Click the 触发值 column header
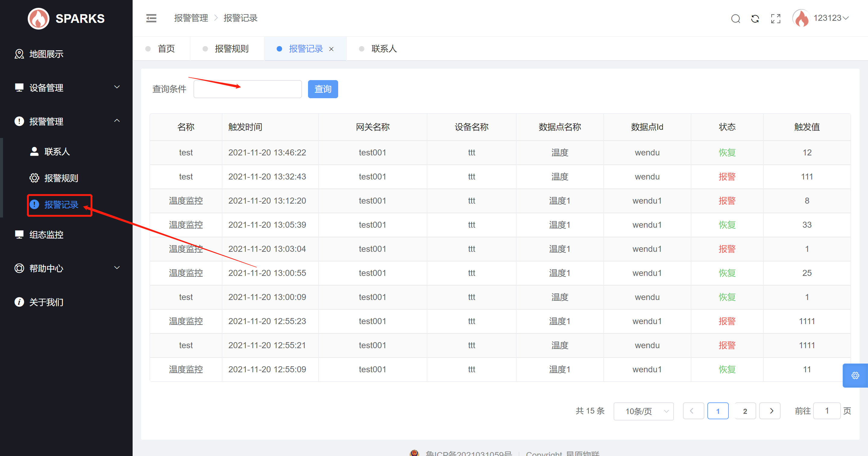 (807, 127)
